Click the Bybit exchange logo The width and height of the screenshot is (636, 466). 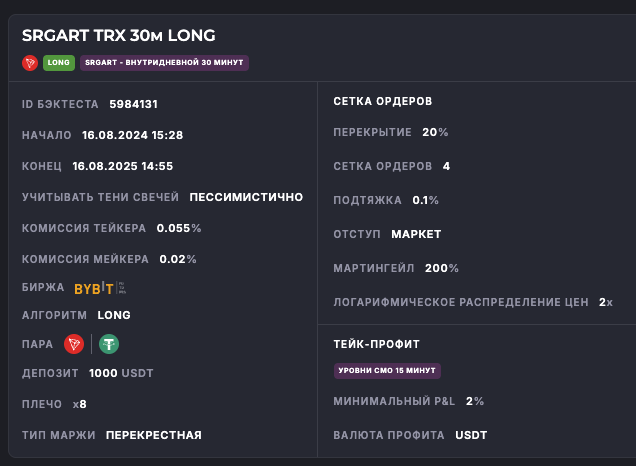click(x=95, y=288)
